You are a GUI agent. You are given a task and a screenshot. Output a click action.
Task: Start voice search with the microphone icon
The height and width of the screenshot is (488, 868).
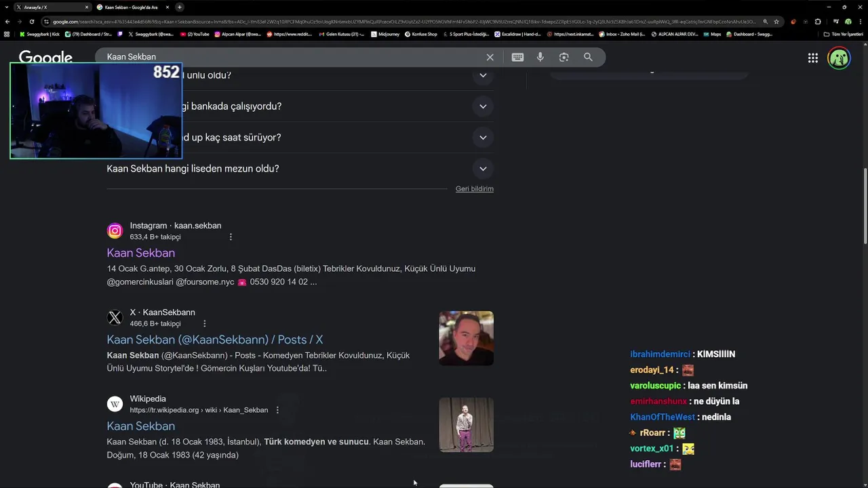click(x=540, y=58)
